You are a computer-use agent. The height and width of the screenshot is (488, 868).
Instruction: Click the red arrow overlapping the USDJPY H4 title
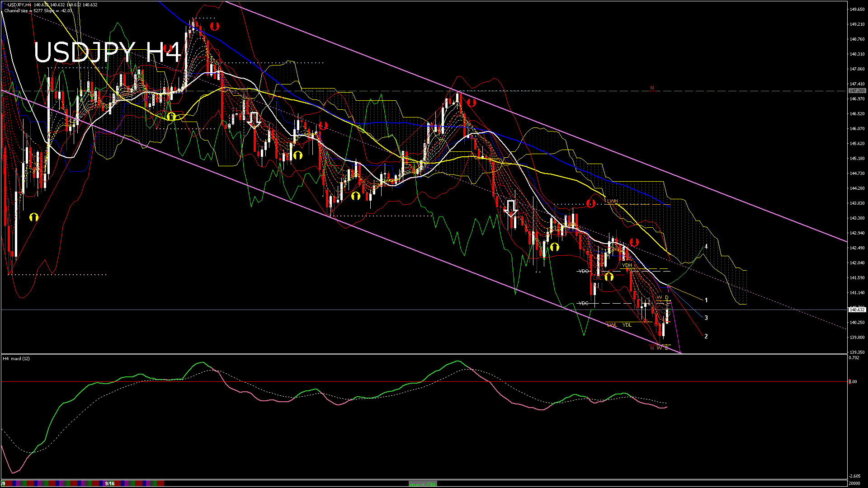pos(168,48)
